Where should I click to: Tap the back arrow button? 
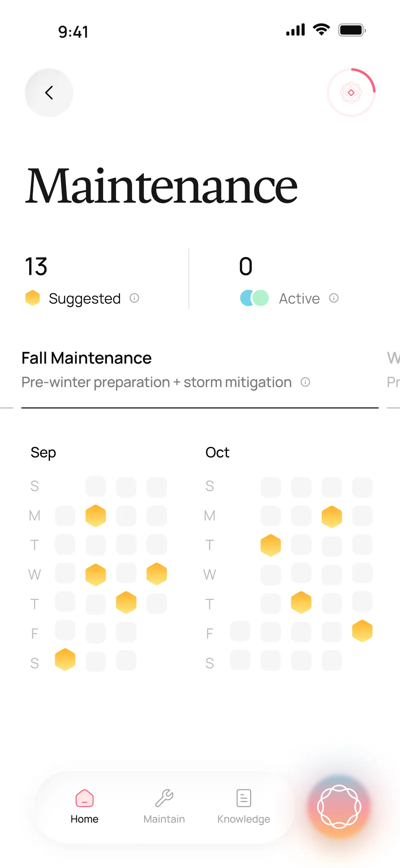tap(49, 92)
